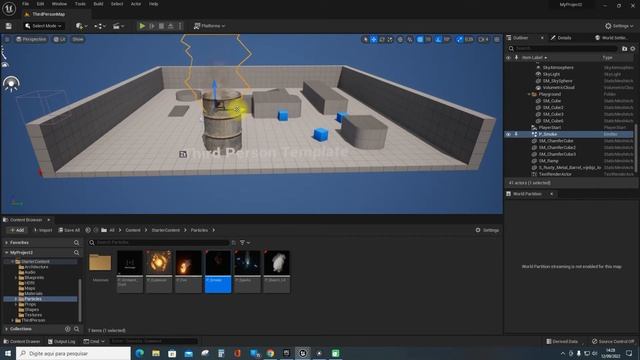640x360 pixels.
Task: Open the Tools menu
Action: tap(80, 4)
